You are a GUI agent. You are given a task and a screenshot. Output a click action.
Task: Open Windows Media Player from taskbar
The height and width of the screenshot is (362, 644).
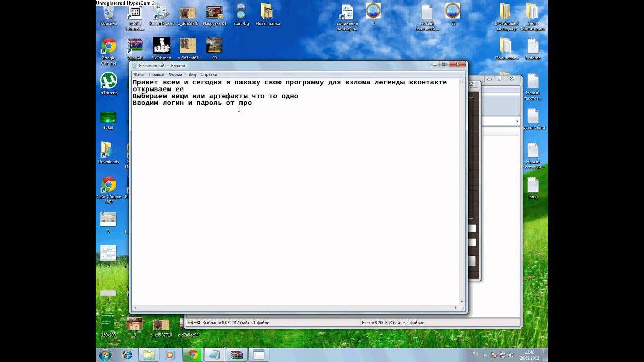(x=170, y=355)
